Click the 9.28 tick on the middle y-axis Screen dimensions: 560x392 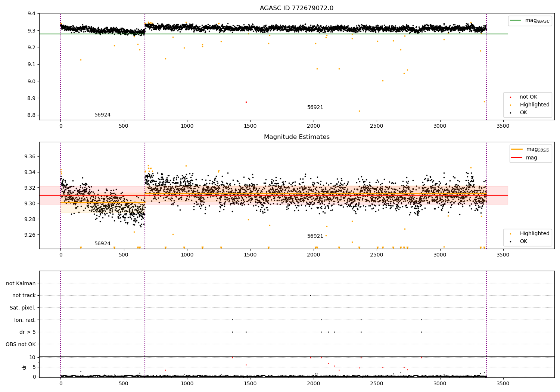pyautogui.click(x=30, y=219)
